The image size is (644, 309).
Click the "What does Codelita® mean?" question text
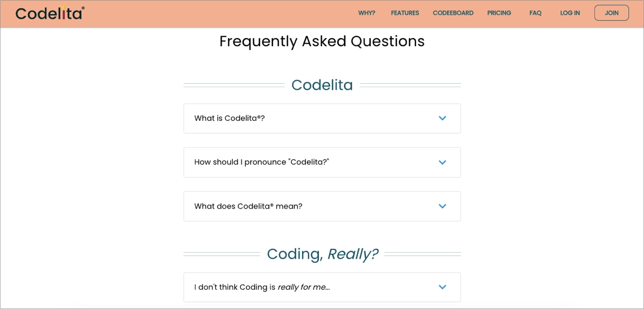tap(248, 206)
